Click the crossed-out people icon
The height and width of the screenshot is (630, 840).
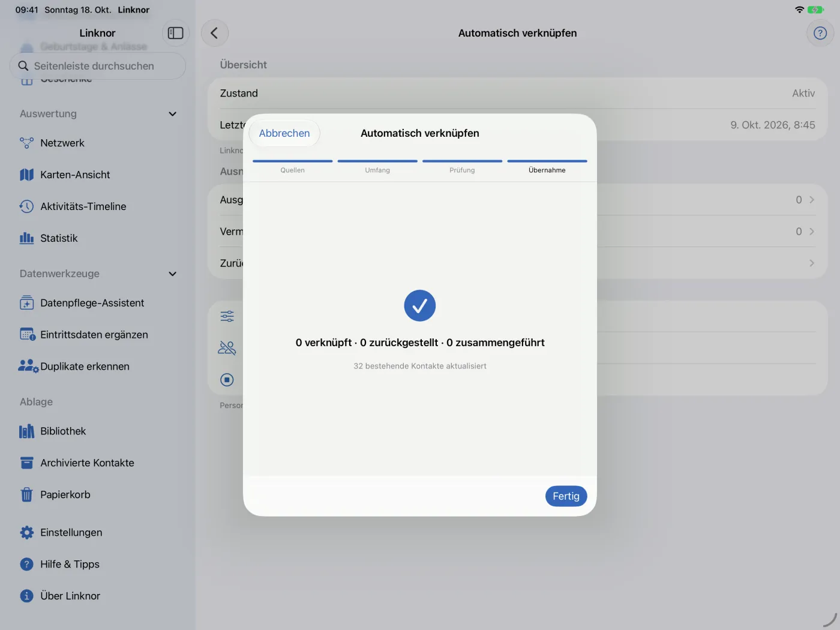227,348
